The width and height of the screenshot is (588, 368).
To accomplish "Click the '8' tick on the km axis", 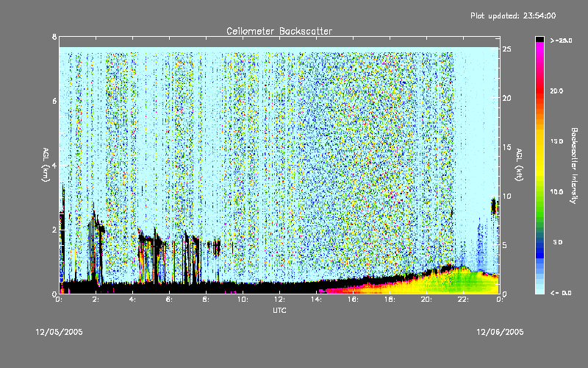I will [x=54, y=37].
